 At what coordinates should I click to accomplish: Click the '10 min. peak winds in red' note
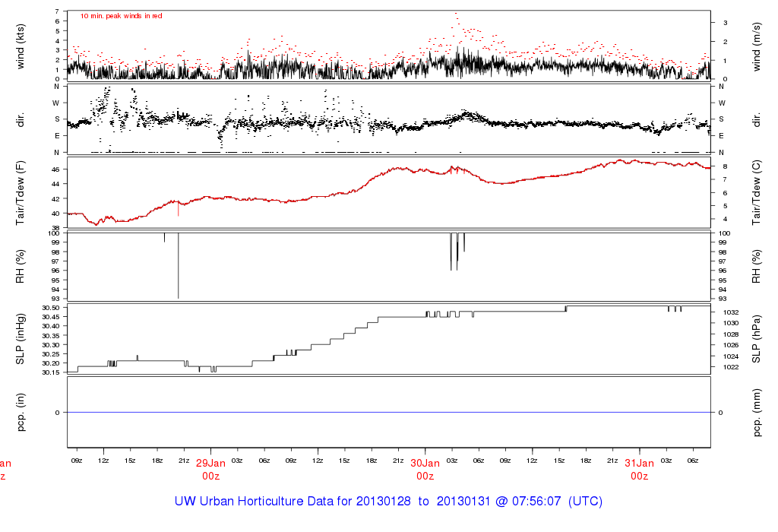[121, 16]
